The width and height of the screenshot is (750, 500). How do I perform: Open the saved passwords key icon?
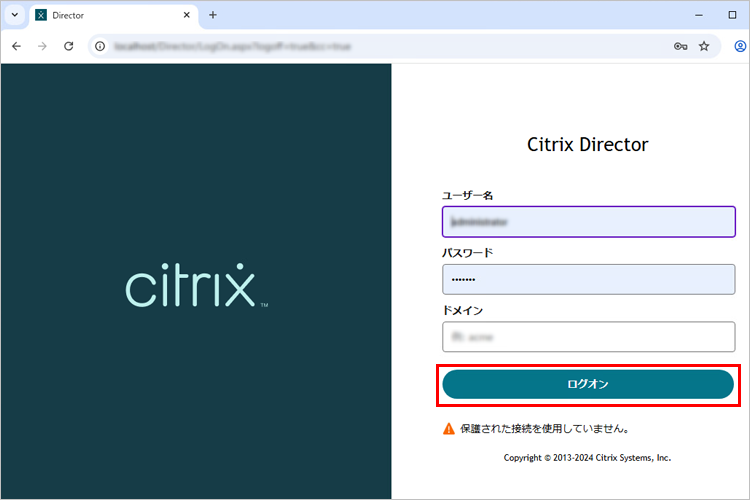(x=681, y=46)
